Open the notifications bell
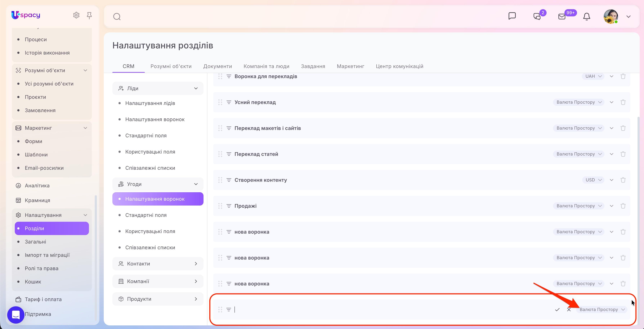The image size is (644, 329). click(587, 17)
